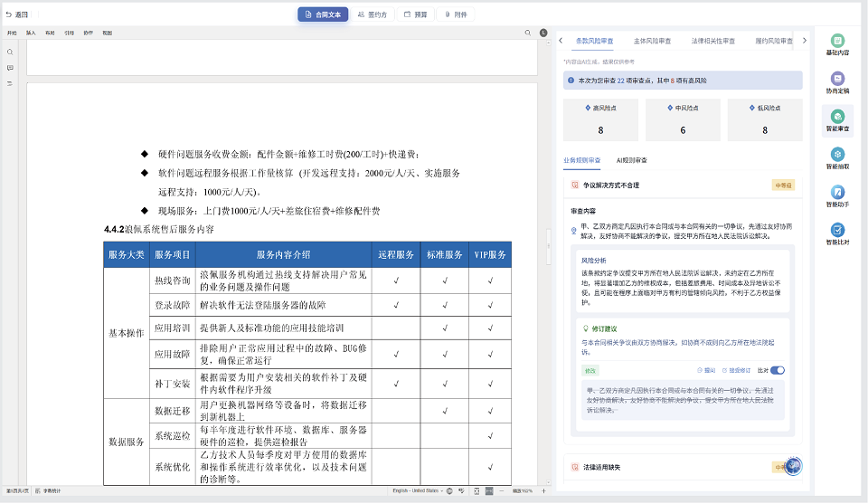
Task: Click the locate icon next to 审查内容 text
Action: pyautogui.click(x=574, y=231)
